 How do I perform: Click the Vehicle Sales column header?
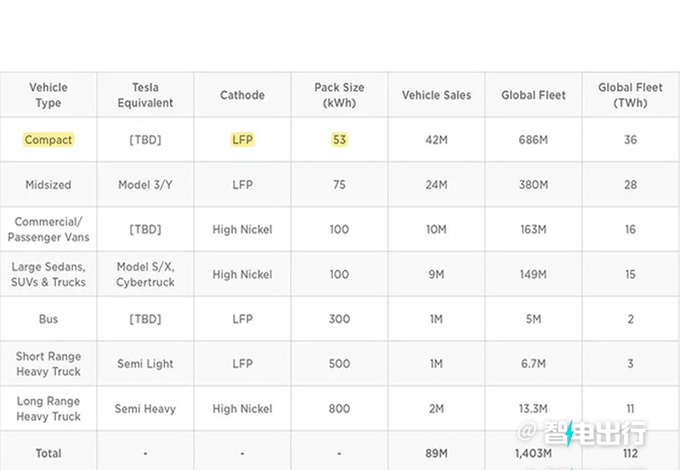tap(435, 95)
